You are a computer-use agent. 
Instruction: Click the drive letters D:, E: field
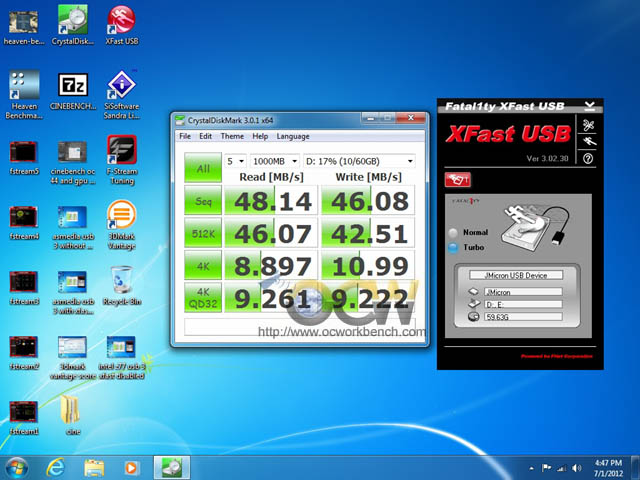[x=523, y=304]
